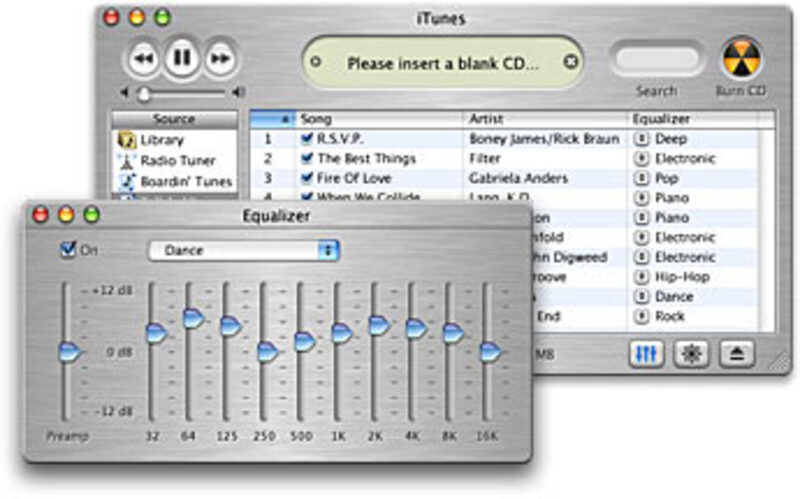Image resolution: width=800 pixels, height=499 pixels.
Task: Click the 8K band slider knob
Action: tap(453, 333)
